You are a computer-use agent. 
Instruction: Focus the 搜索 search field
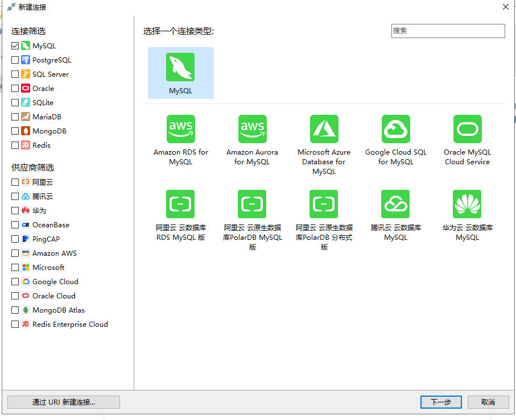point(448,31)
